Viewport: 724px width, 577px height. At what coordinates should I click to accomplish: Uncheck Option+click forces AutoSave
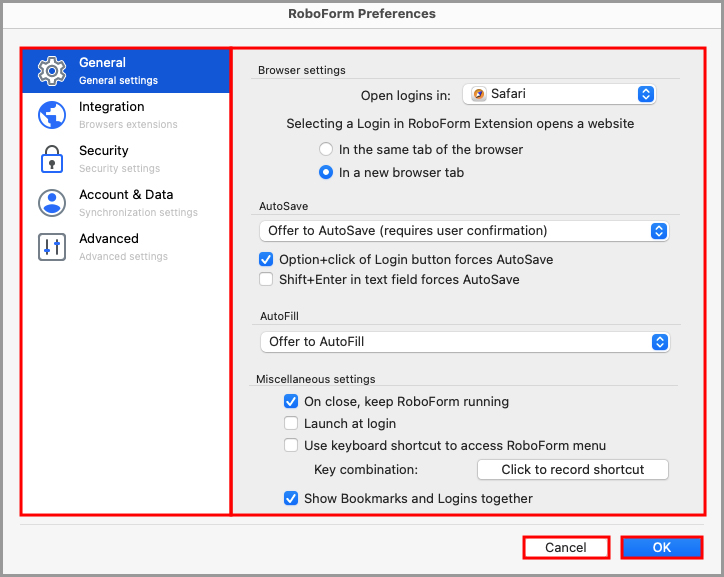(266, 259)
